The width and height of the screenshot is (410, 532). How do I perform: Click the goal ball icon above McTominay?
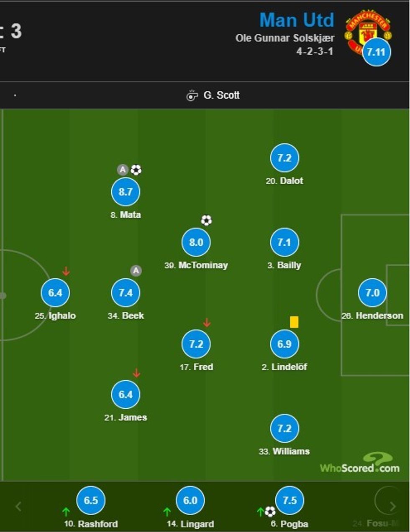pos(207,220)
